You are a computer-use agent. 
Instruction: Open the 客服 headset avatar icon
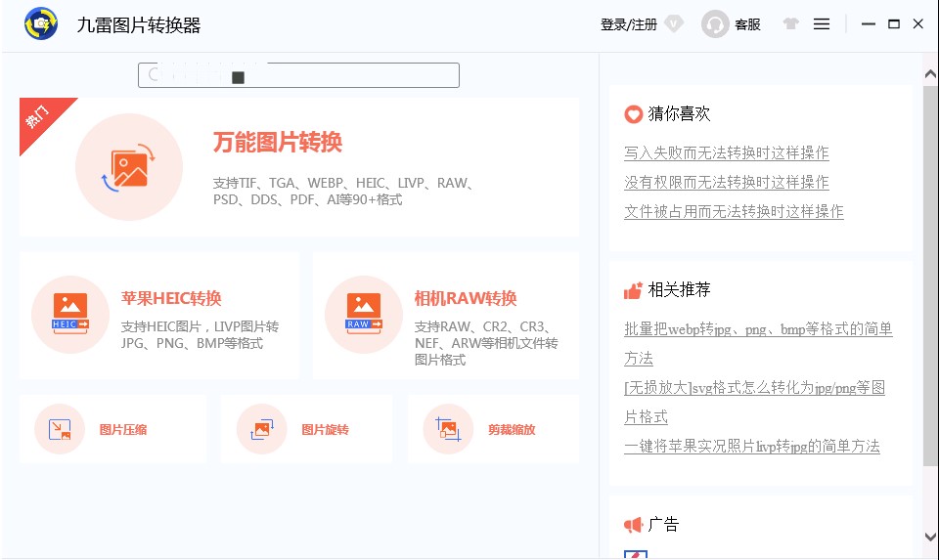715,24
